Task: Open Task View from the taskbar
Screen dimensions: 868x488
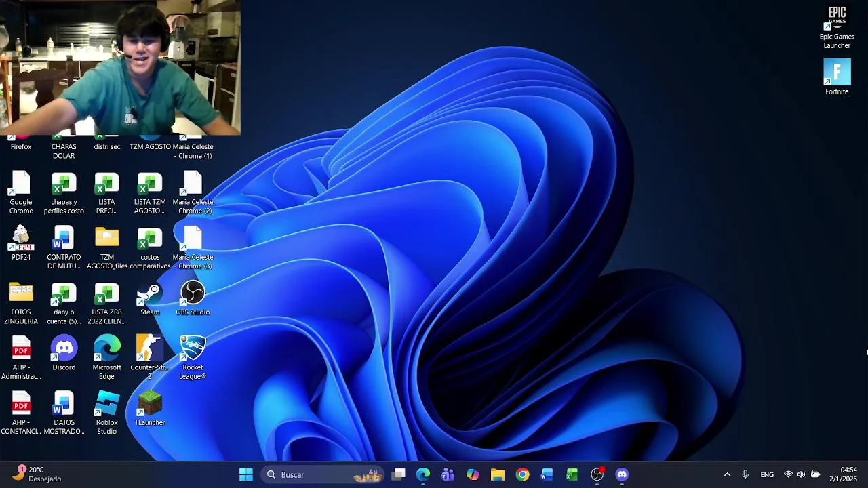Action: pos(399,474)
